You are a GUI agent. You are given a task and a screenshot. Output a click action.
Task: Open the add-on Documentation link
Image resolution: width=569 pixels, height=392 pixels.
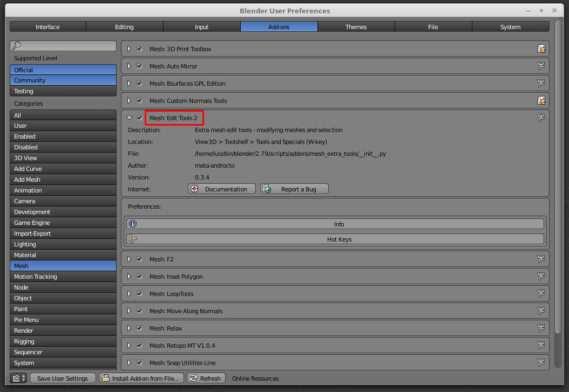click(222, 189)
